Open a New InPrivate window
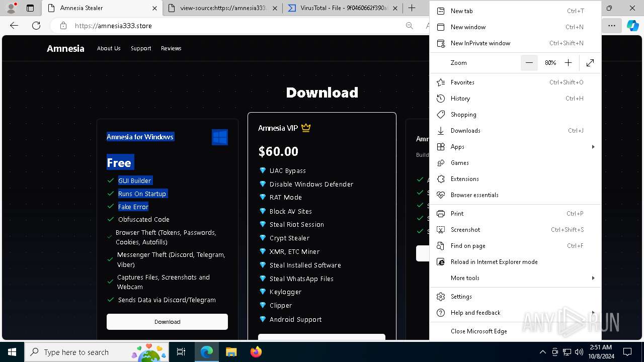Screen dimensions: 644x362 515,43
